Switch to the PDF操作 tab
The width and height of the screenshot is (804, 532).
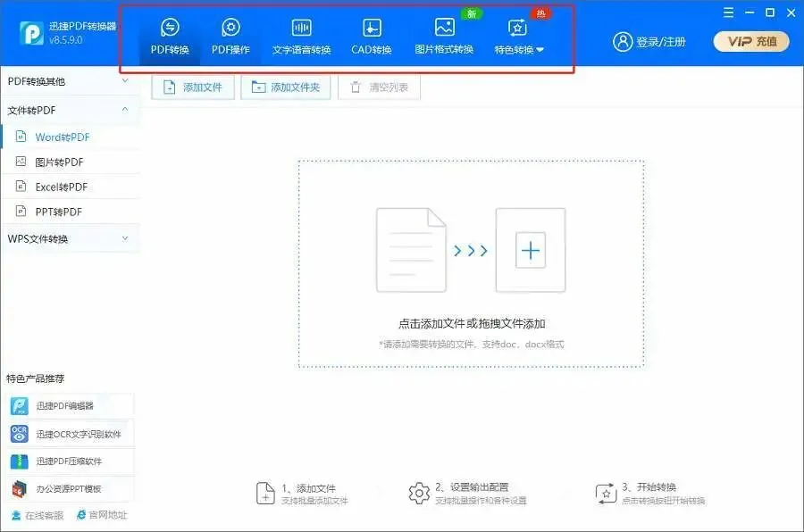[230, 37]
